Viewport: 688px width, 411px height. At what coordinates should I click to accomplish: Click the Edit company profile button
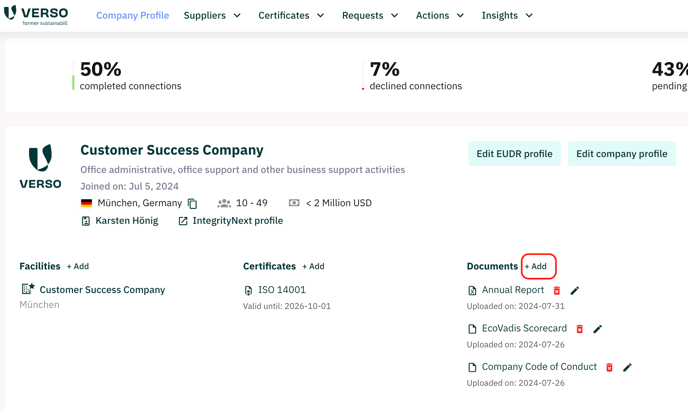coord(622,154)
